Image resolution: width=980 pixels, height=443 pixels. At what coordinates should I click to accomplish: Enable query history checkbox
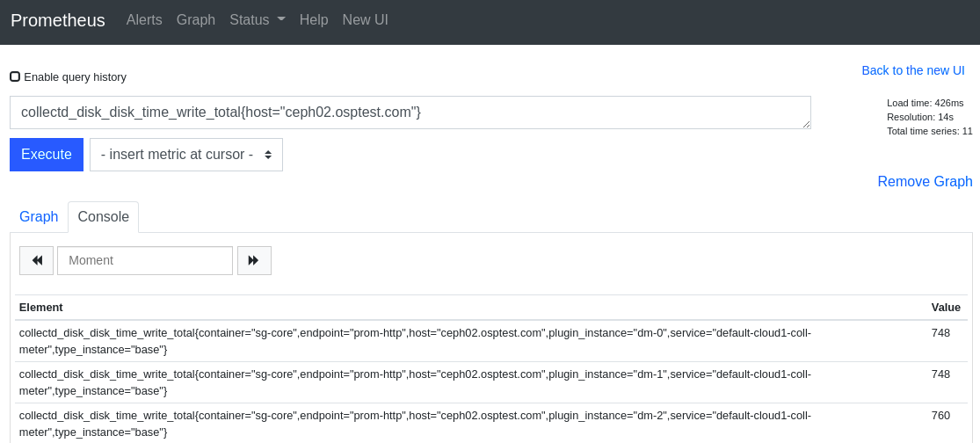pos(15,76)
